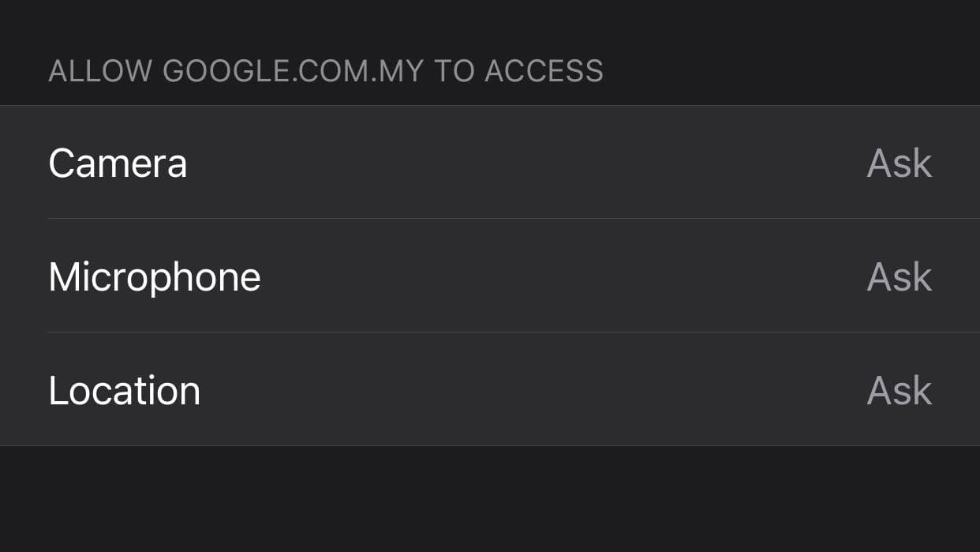This screenshot has height=552, width=980.
Task: Click the dark area above the header
Action: click(489, 24)
